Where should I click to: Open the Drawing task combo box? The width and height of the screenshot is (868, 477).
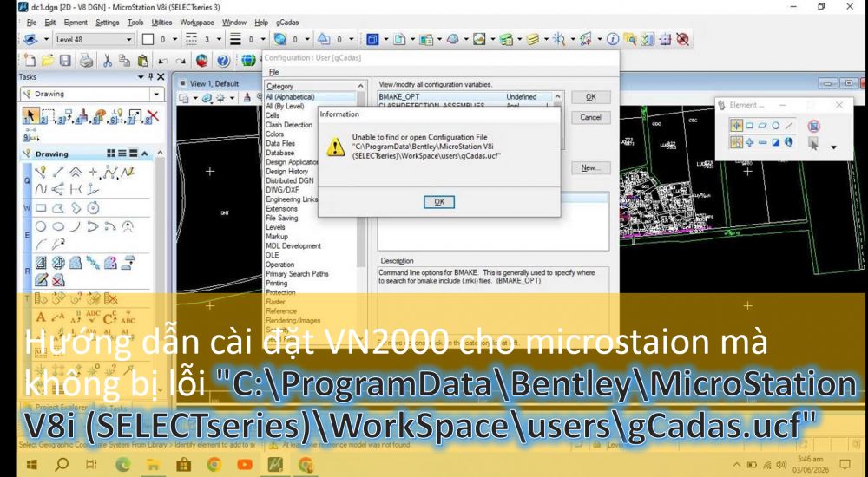pyautogui.click(x=91, y=94)
